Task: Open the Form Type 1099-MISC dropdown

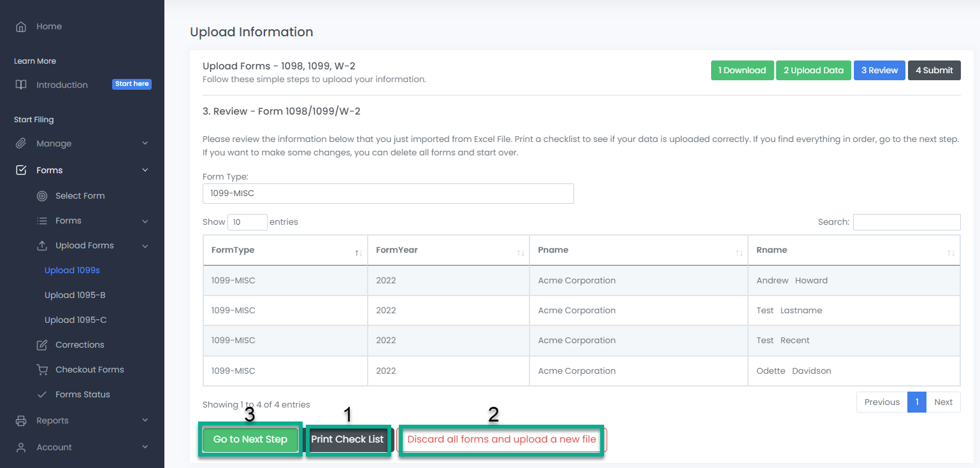Action: (x=388, y=194)
